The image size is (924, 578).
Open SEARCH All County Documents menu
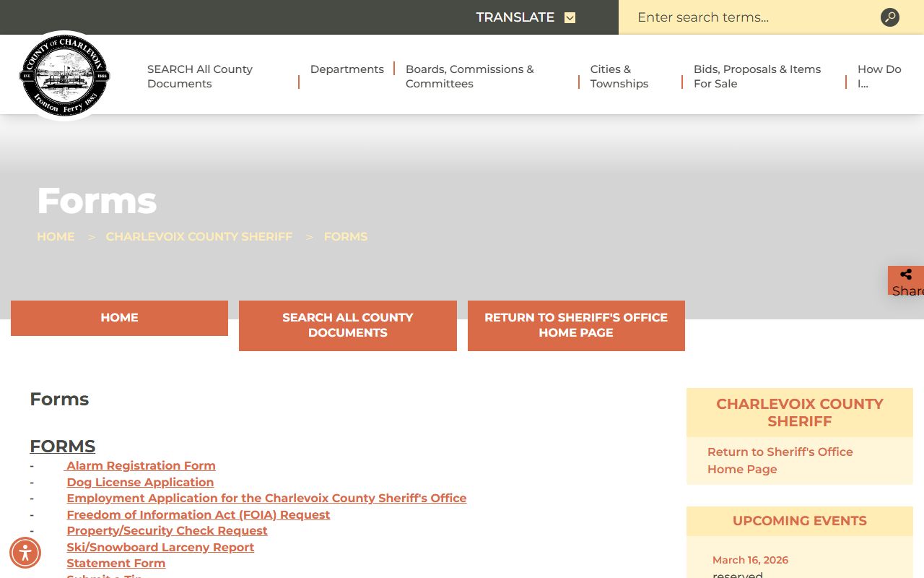pos(200,76)
